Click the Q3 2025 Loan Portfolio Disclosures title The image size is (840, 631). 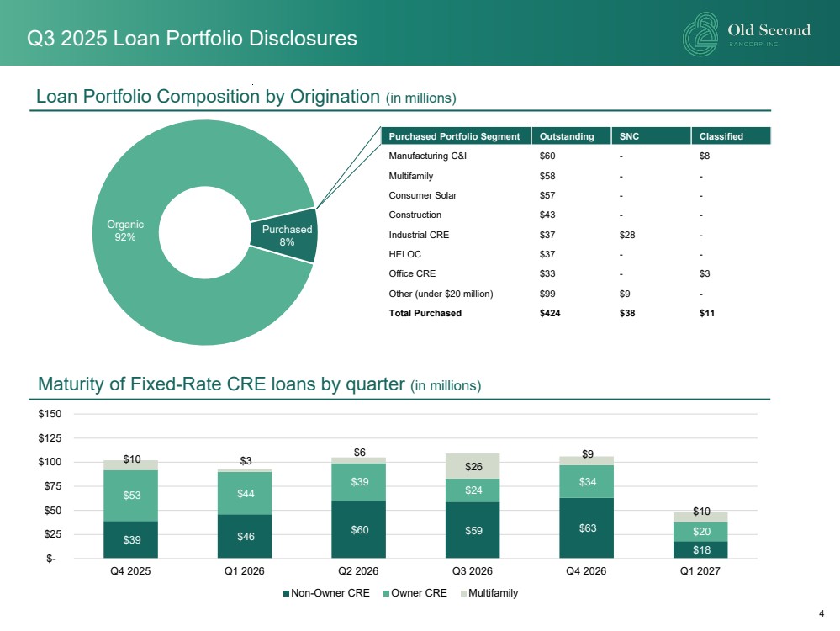[x=192, y=39]
